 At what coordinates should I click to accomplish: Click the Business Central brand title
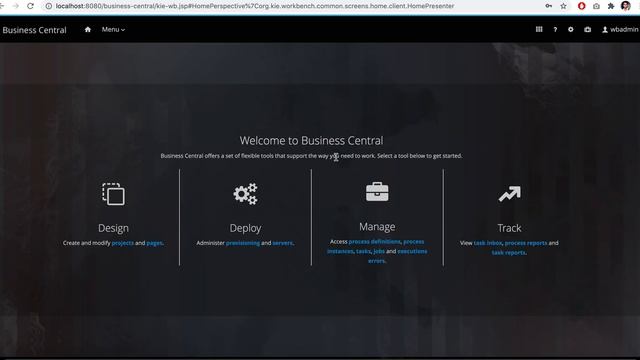point(34,30)
